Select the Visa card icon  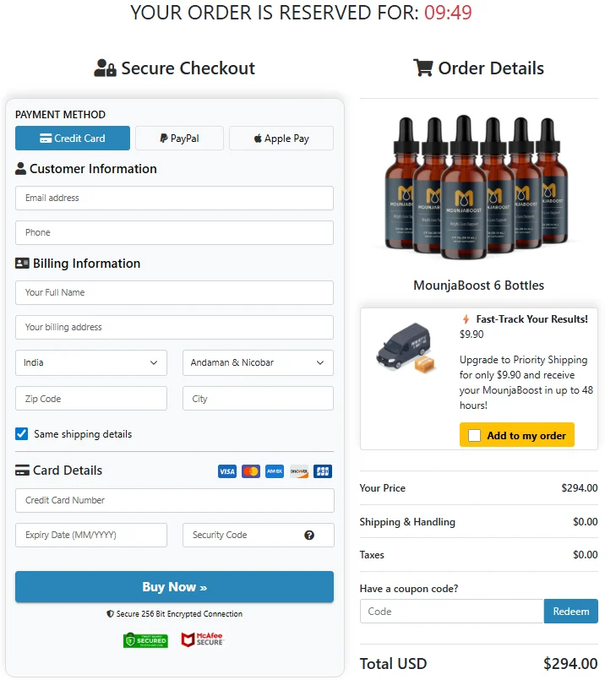coord(226,471)
